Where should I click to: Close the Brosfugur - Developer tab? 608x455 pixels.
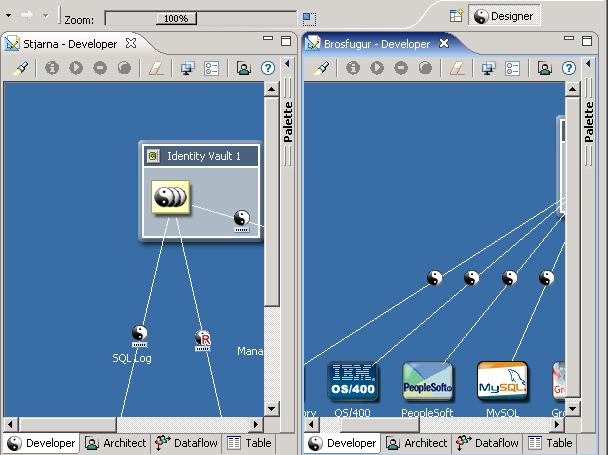pyautogui.click(x=444, y=43)
